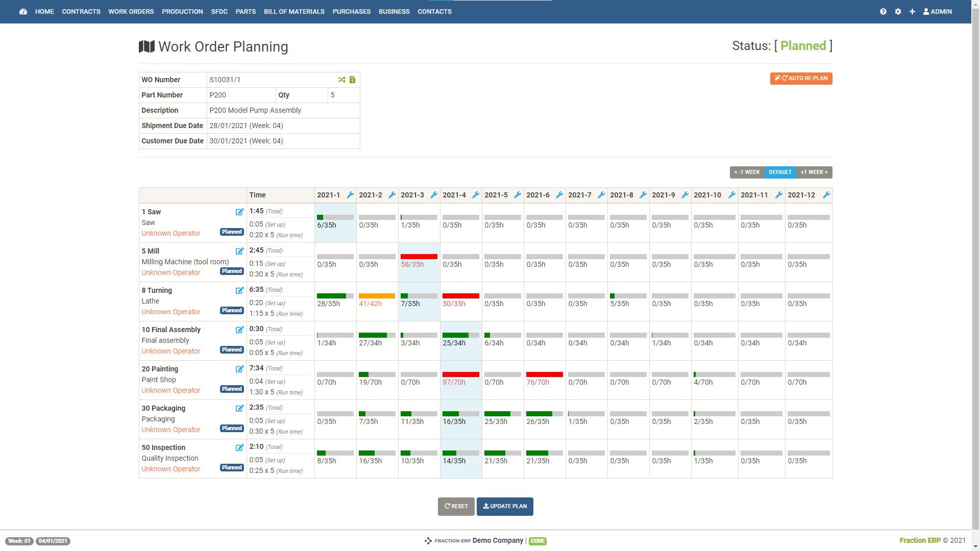Click the UPDATE PLAN button
Screen dimensions: 980x551
point(505,506)
